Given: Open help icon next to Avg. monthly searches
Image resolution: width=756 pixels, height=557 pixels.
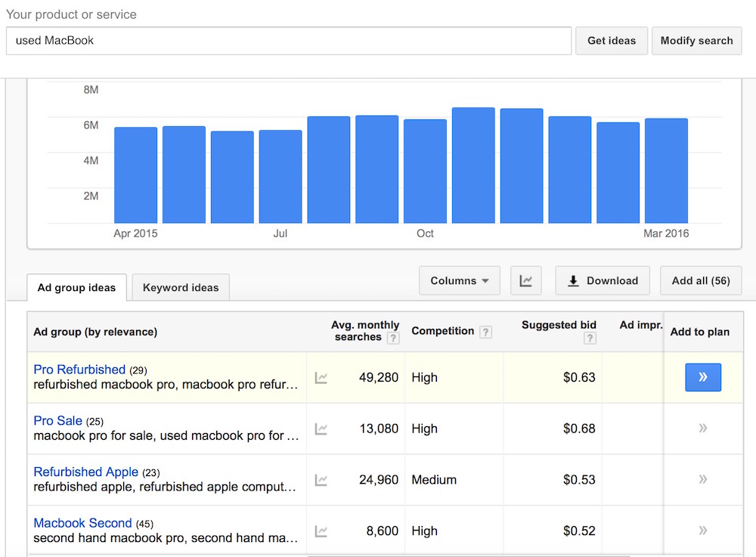Looking at the screenshot, I should [x=392, y=338].
